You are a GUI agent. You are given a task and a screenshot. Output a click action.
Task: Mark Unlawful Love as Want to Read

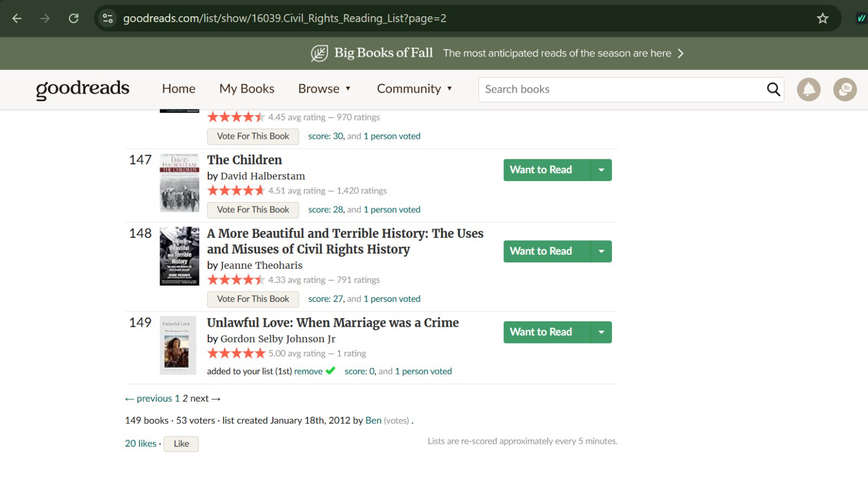(546, 332)
